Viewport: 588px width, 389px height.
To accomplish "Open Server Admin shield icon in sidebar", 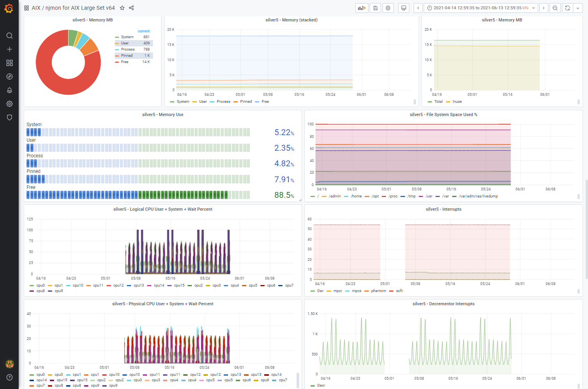I will (10, 118).
